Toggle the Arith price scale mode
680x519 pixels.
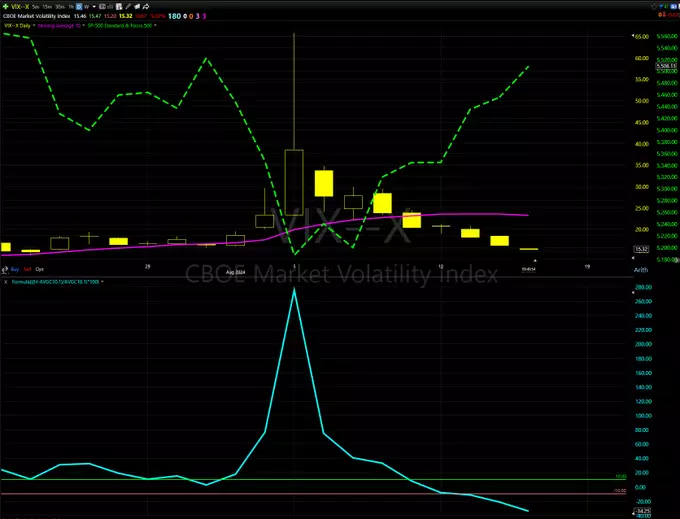641,270
